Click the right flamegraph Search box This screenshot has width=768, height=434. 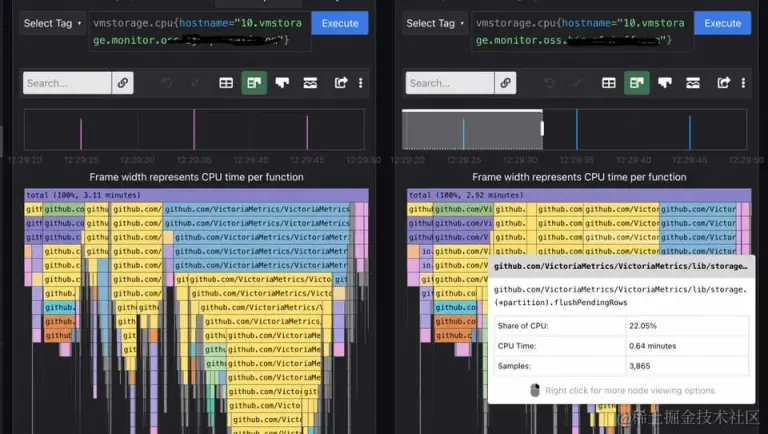tap(450, 83)
